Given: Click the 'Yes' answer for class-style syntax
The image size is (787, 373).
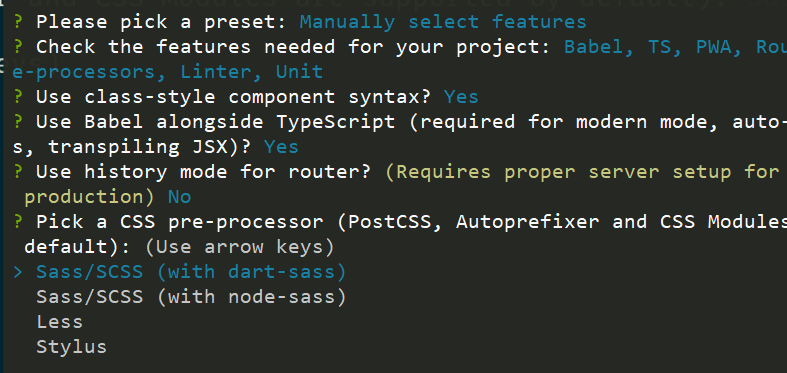Looking at the screenshot, I should [x=461, y=97].
